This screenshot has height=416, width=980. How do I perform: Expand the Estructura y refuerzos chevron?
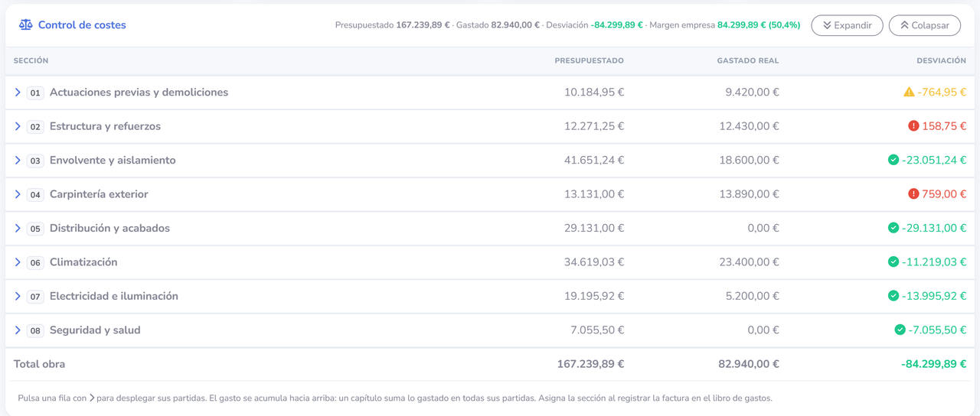tap(18, 126)
